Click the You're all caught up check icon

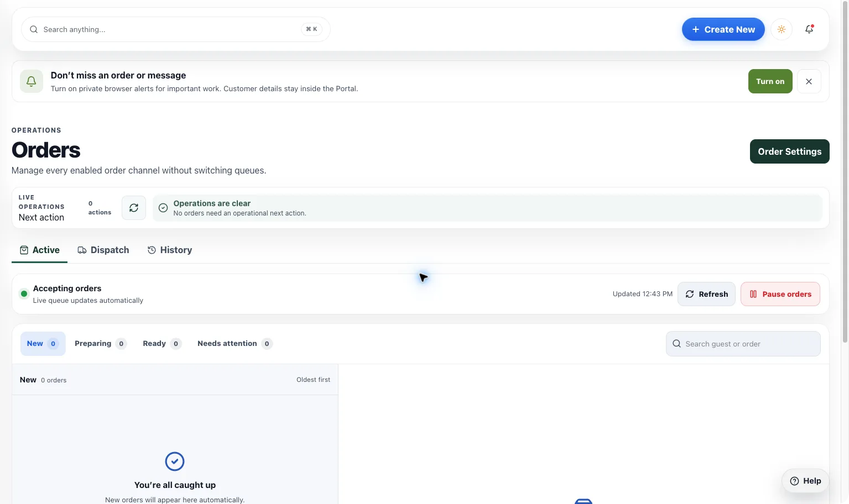tap(175, 461)
